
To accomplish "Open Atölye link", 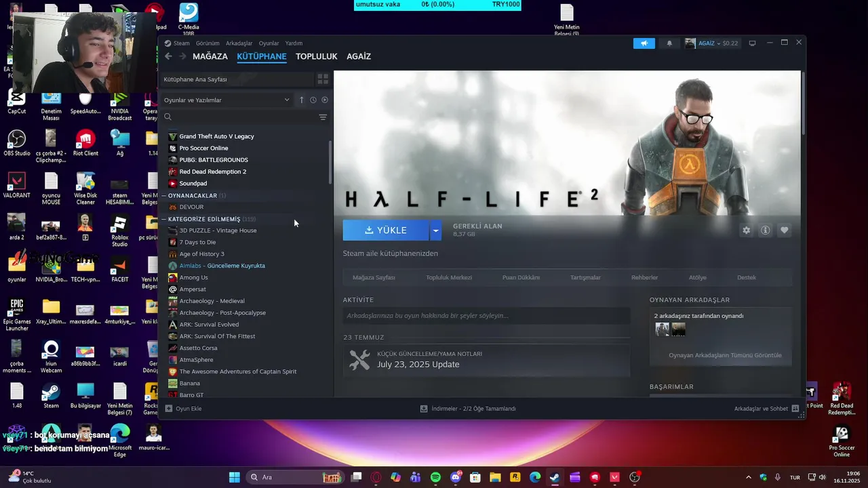I will pyautogui.click(x=698, y=277).
